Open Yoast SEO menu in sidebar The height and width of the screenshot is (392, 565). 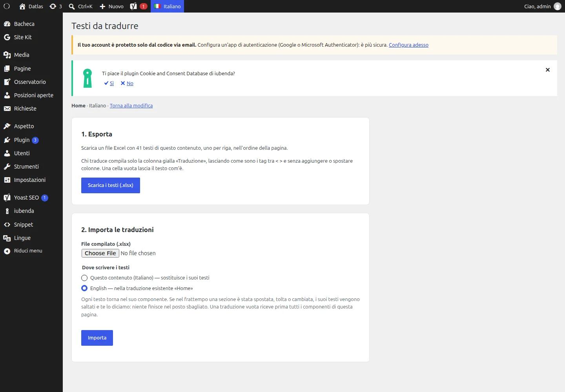(x=31, y=198)
